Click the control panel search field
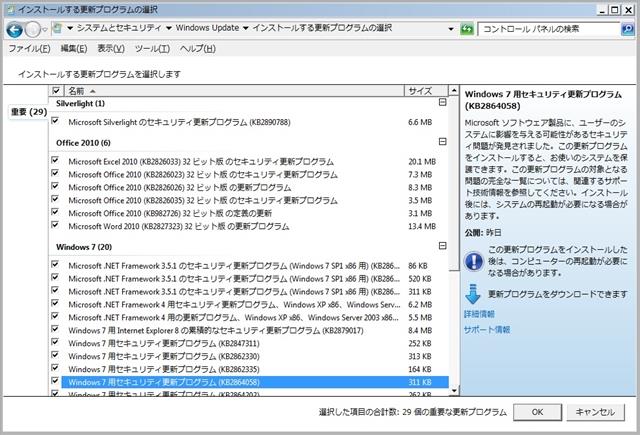The width and height of the screenshot is (640, 435). tap(549, 29)
